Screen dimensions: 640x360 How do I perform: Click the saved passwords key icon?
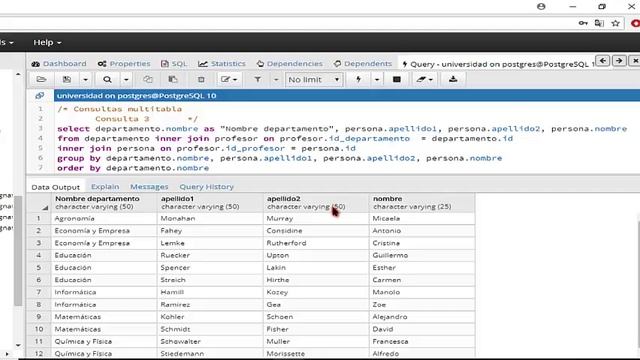click(583, 23)
